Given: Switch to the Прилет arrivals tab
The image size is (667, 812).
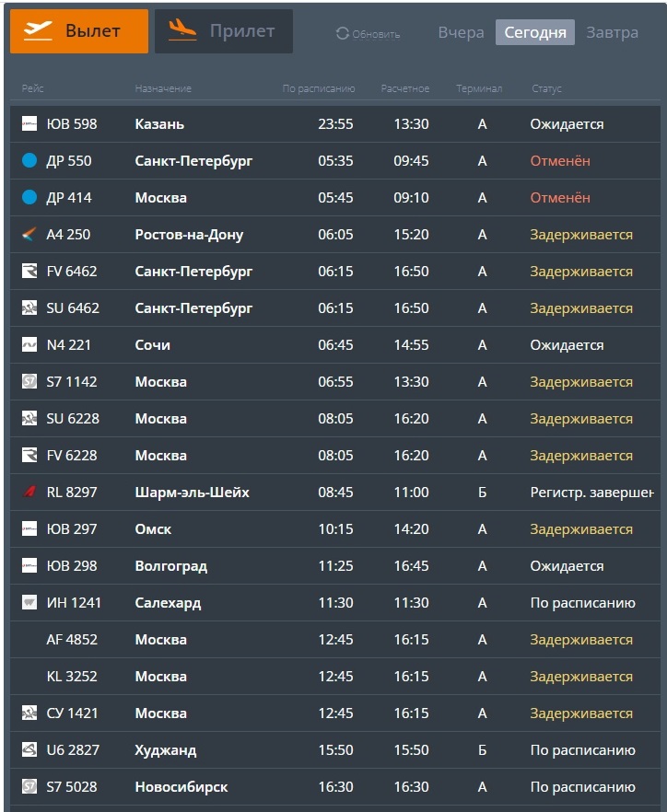Looking at the screenshot, I should (x=224, y=31).
